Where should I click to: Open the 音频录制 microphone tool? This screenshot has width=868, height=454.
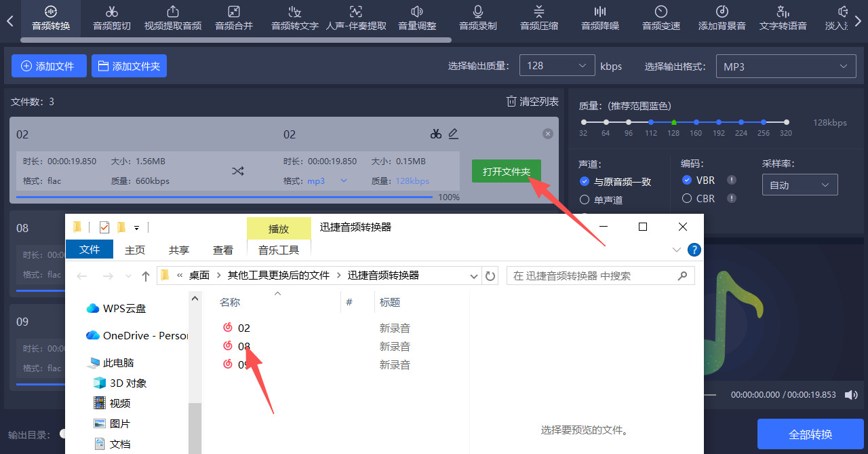[478, 18]
